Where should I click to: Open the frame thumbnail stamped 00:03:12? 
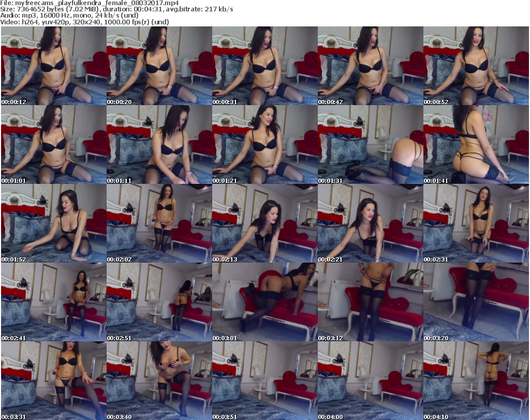(x=371, y=302)
